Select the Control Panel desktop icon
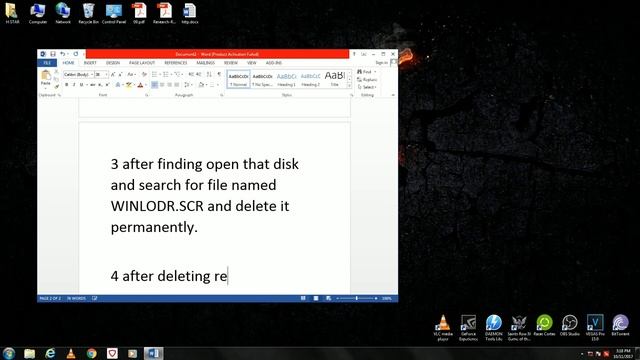640x360 pixels. [x=113, y=13]
